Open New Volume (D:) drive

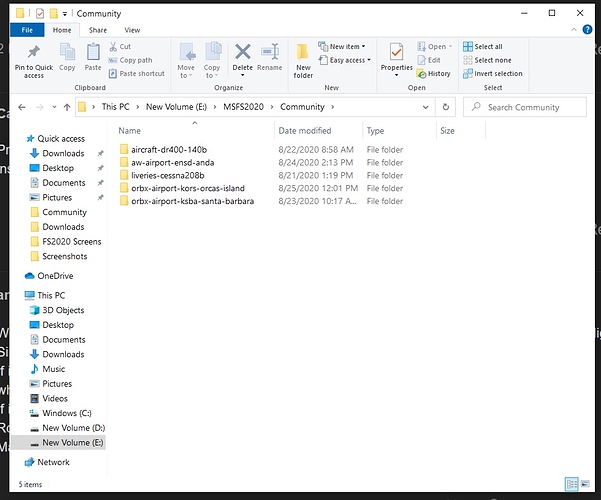pos(73,428)
